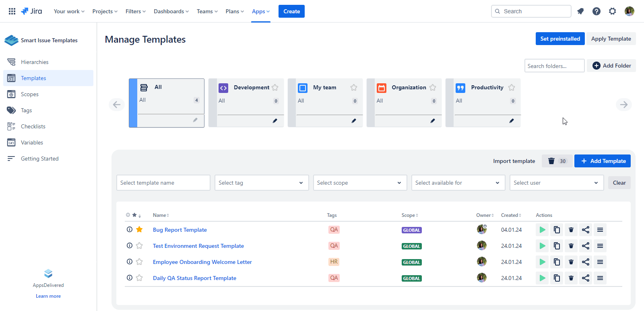Image resolution: width=644 pixels, height=311 pixels.
Task: Expand the Select tag dropdown
Action: pyautogui.click(x=261, y=183)
